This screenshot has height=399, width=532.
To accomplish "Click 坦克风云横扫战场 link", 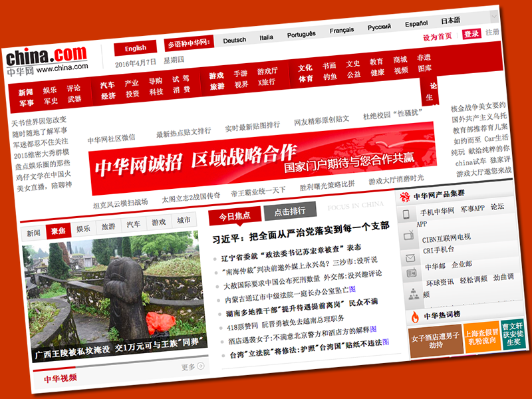I will tap(120, 203).
